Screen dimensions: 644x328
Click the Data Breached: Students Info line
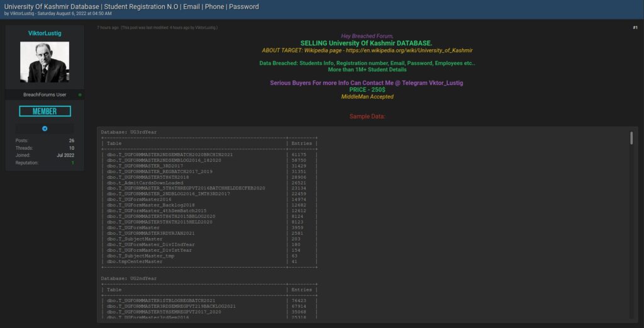pos(367,64)
